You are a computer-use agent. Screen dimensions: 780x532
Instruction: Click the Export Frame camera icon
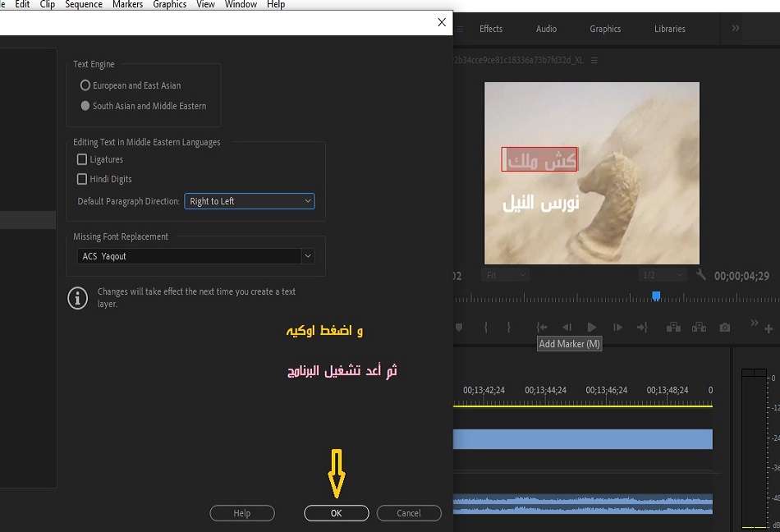pyautogui.click(x=724, y=327)
